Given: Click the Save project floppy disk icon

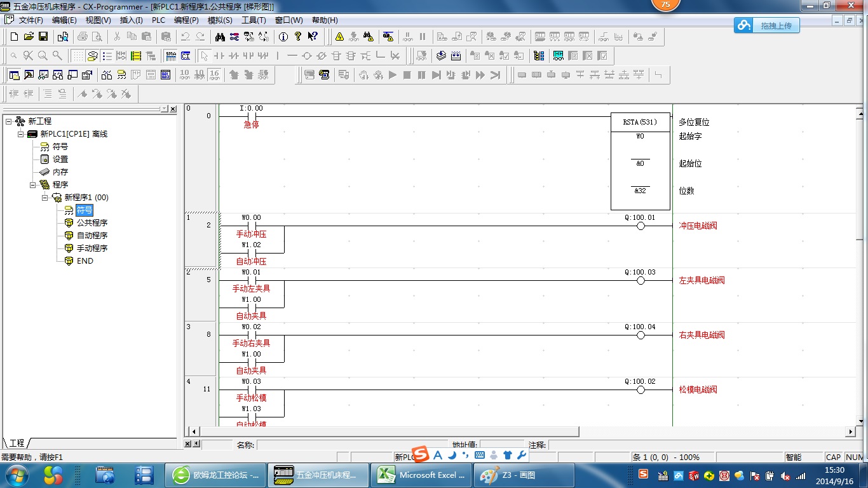Looking at the screenshot, I should coord(43,37).
